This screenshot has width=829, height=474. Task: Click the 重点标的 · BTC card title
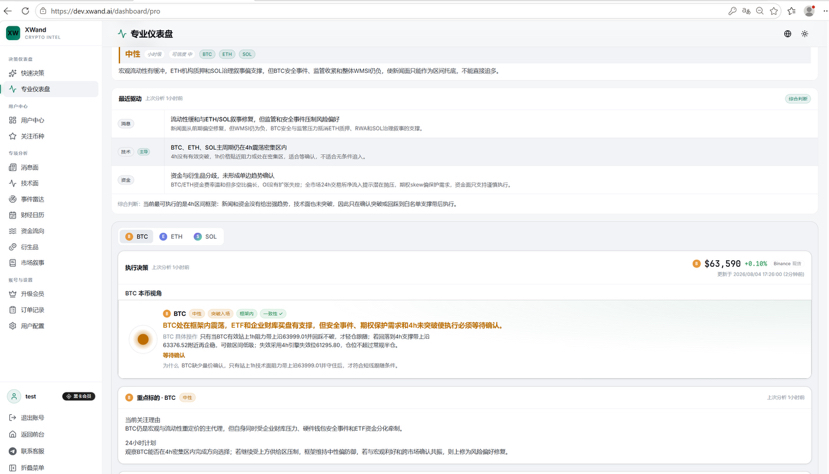(156, 397)
